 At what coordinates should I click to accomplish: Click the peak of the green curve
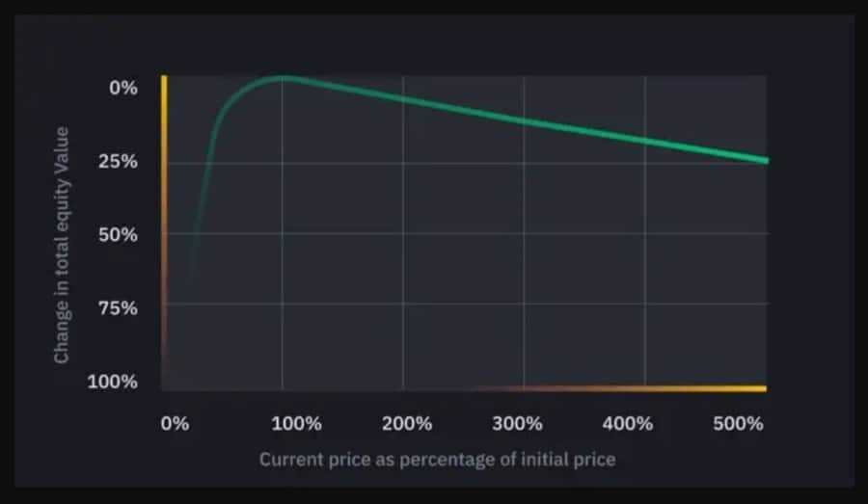(282, 77)
